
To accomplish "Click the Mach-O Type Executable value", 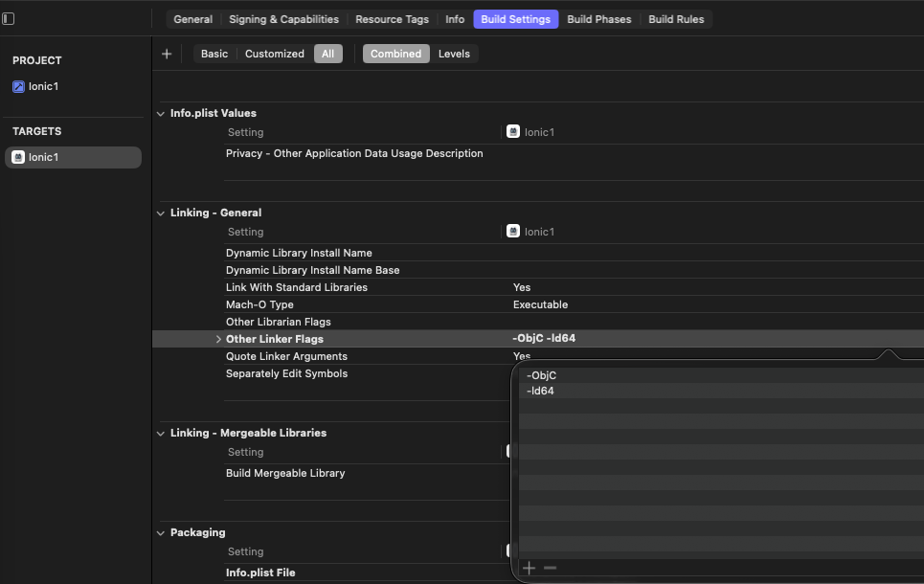I will point(540,304).
